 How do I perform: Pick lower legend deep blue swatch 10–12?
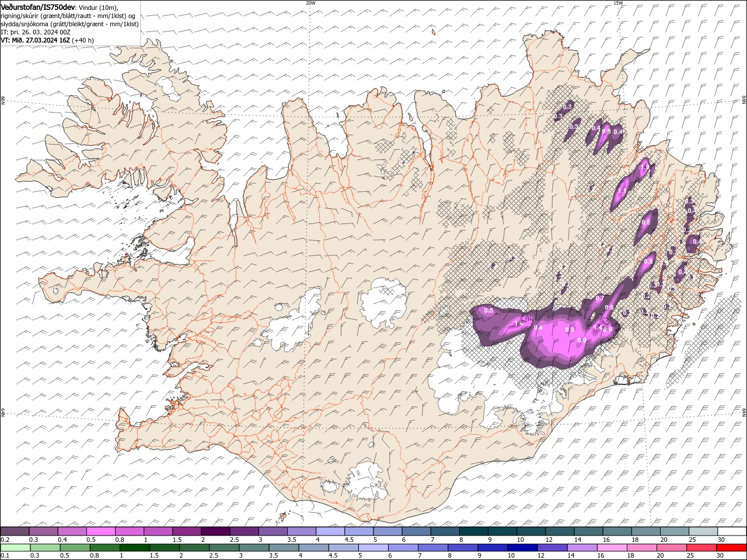(522, 548)
